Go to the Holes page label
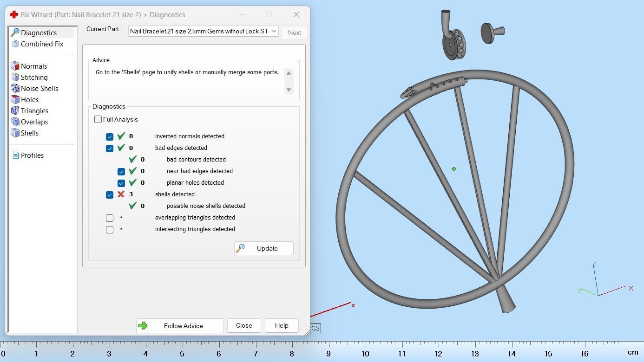 30,99
